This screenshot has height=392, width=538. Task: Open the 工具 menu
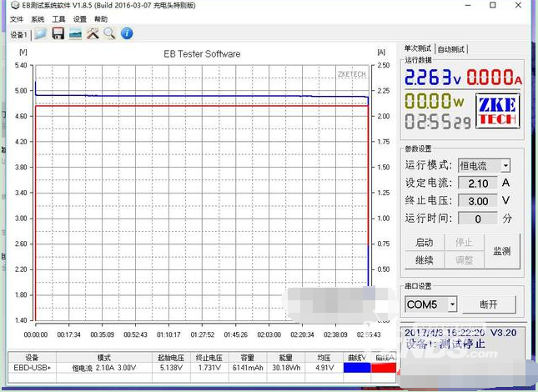pos(58,19)
